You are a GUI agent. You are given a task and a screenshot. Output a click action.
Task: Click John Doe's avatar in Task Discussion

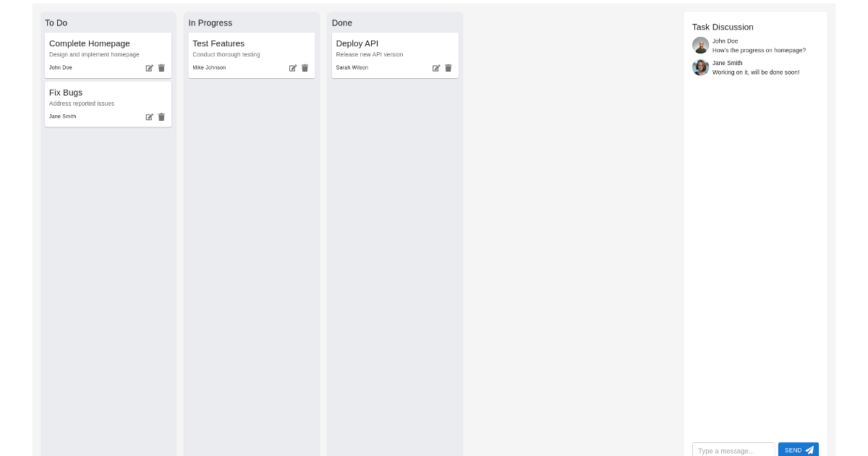700,45
